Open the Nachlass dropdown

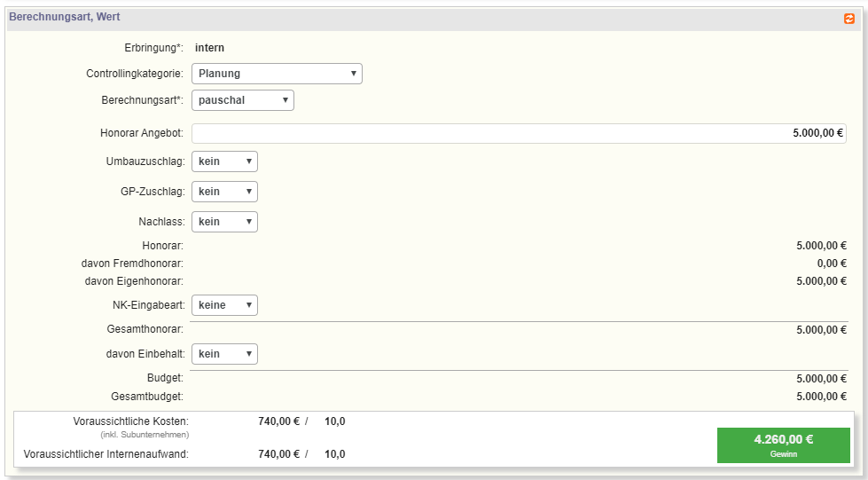224,222
